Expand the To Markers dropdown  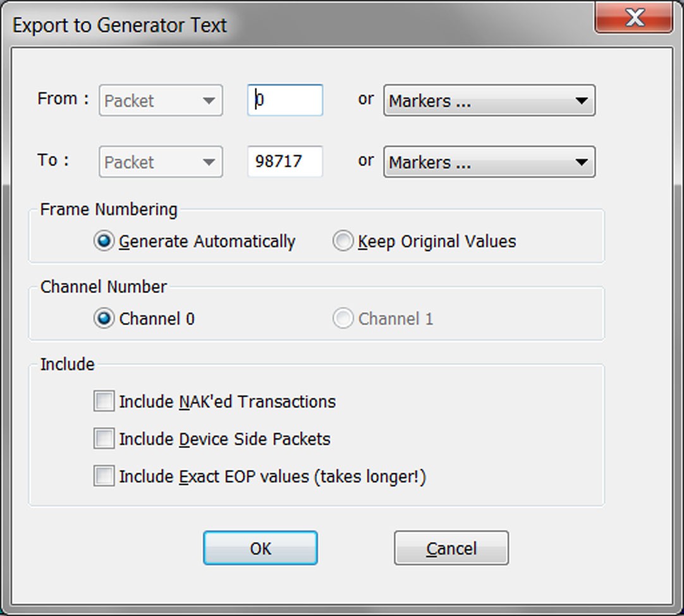pyautogui.click(x=489, y=162)
